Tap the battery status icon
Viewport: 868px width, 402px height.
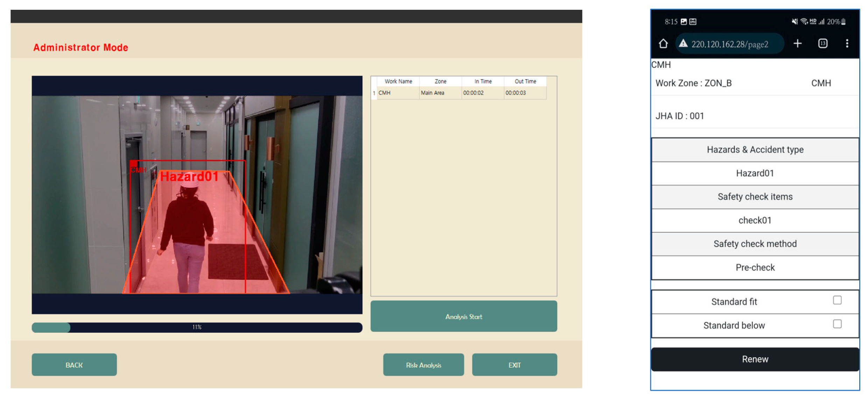843,22
